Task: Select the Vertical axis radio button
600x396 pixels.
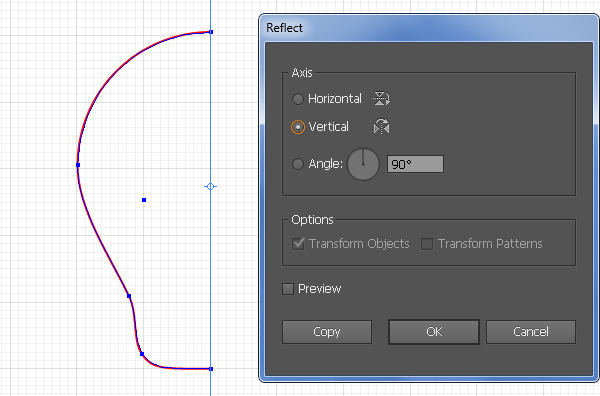Action: point(298,127)
